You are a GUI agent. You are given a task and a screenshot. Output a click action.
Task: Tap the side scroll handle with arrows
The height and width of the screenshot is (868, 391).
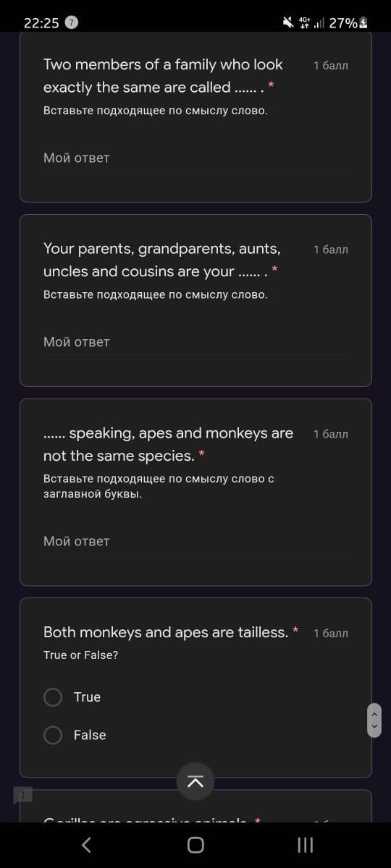374,720
